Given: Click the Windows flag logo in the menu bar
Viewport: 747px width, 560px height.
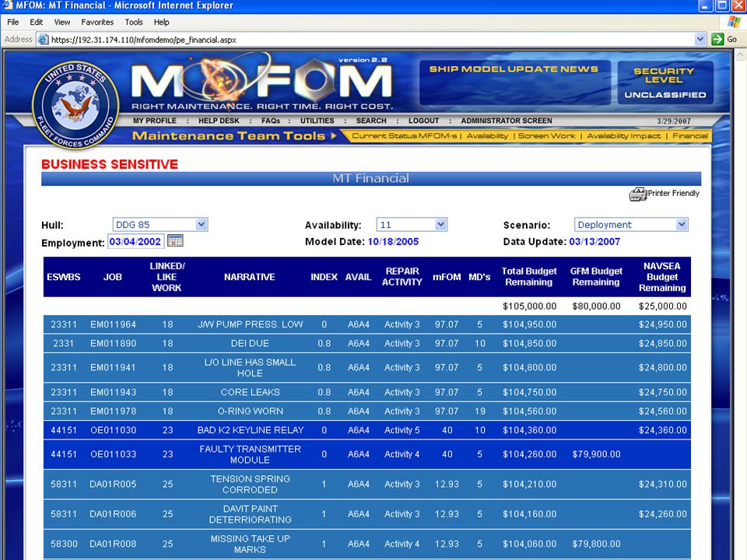Looking at the screenshot, I should pos(734,22).
